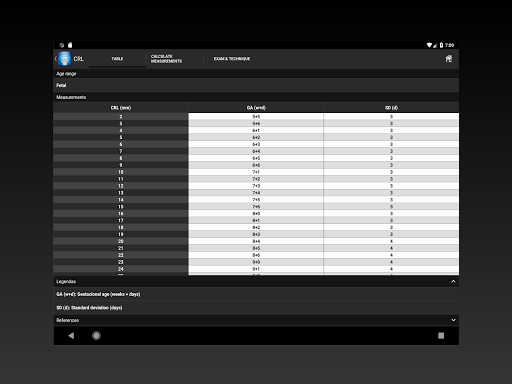Click the GA value 6+1

(x=256, y=130)
